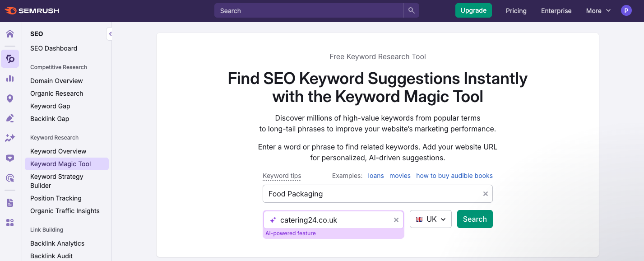The image size is (644, 261).
Task: Select the SEO toolkit sidebar icon
Action: [x=10, y=59]
